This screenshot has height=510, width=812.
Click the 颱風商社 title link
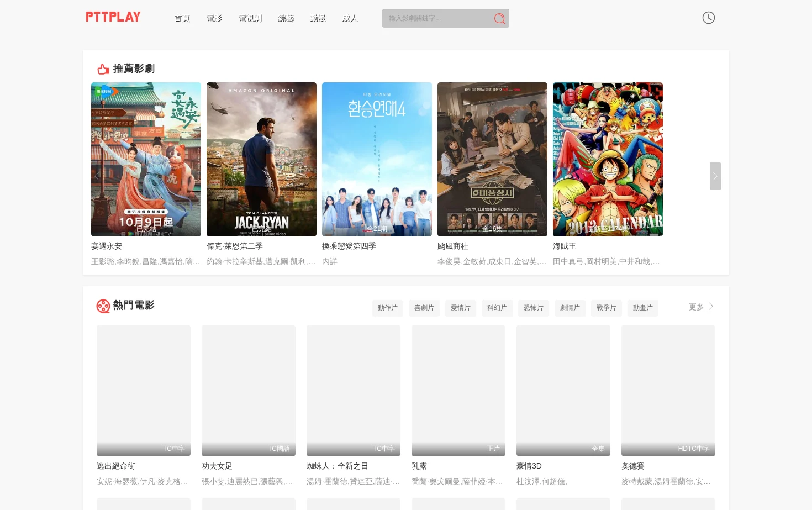click(x=453, y=246)
